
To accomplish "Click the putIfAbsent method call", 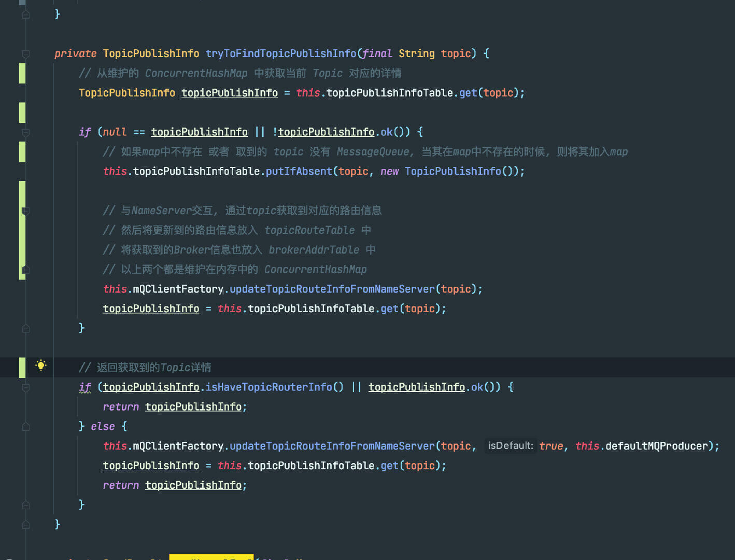I will (x=299, y=171).
